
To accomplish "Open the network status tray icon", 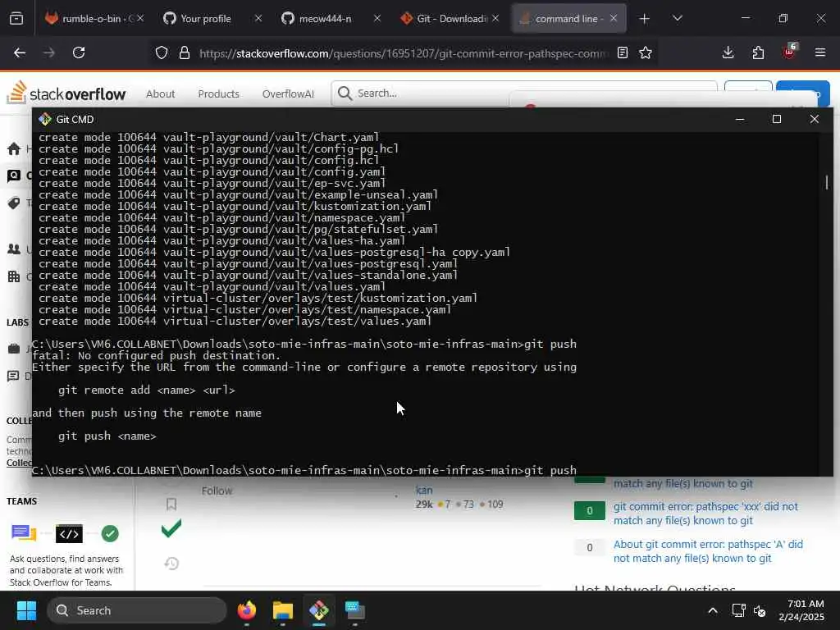I will click(x=739, y=610).
